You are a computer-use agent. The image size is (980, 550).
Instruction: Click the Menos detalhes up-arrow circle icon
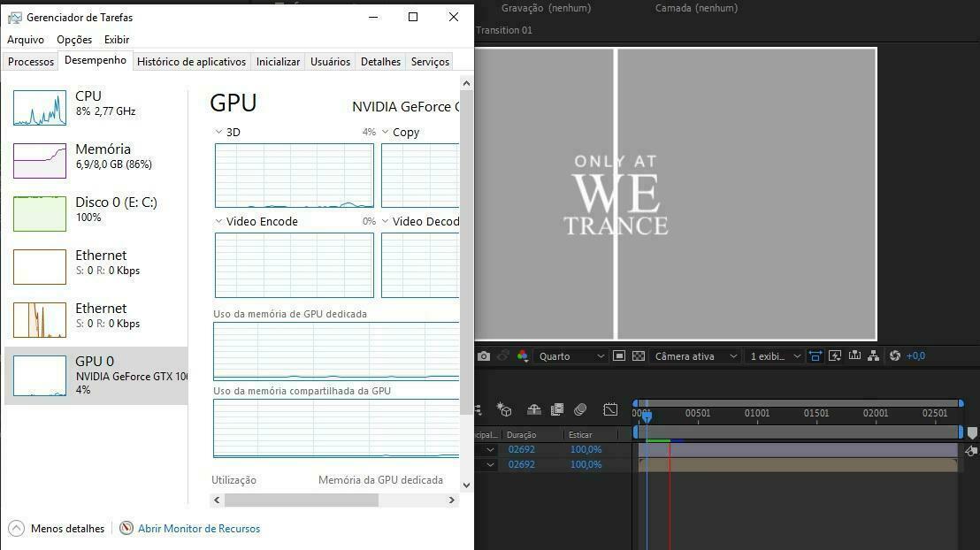point(16,529)
